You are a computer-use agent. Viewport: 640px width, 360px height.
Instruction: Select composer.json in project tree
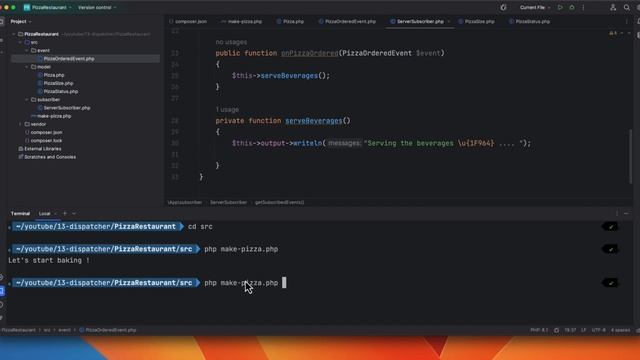pos(46,132)
